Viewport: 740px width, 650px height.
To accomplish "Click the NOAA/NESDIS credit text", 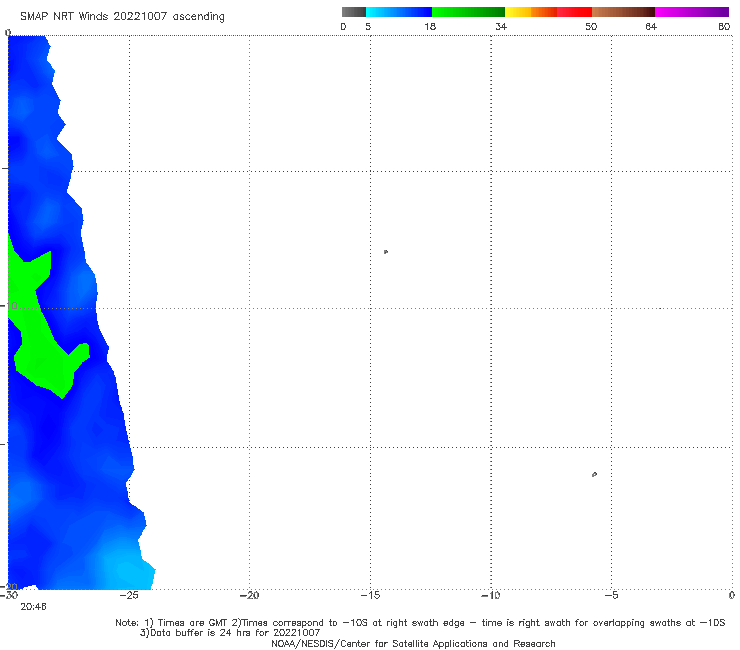I will pyautogui.click(x=413, y=643).
